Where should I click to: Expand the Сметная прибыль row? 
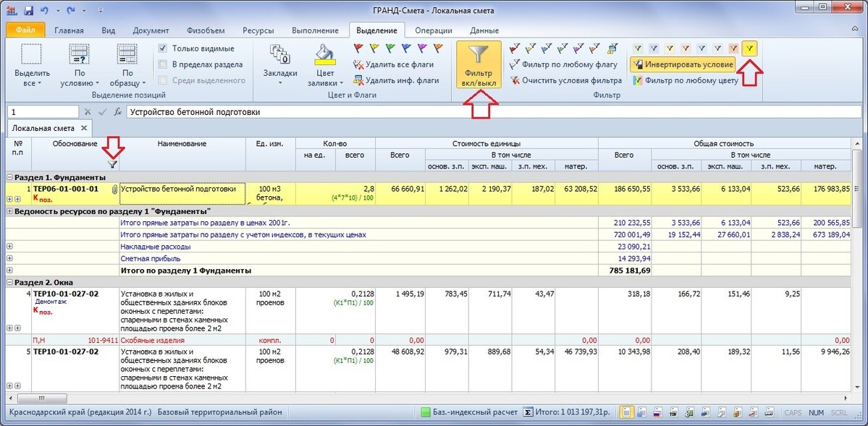click(9, 258)
